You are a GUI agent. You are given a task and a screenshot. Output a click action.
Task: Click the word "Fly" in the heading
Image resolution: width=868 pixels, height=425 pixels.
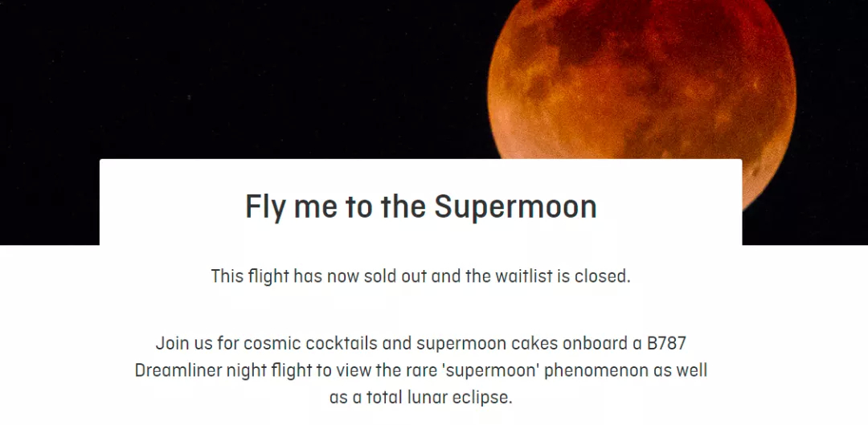tap(267, 207)
